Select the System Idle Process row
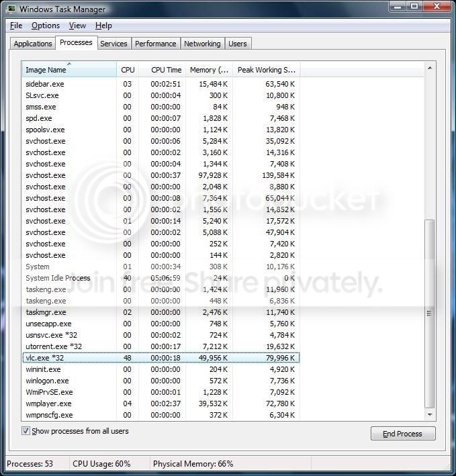Screen dimensions: 456x476 point(161,278)
